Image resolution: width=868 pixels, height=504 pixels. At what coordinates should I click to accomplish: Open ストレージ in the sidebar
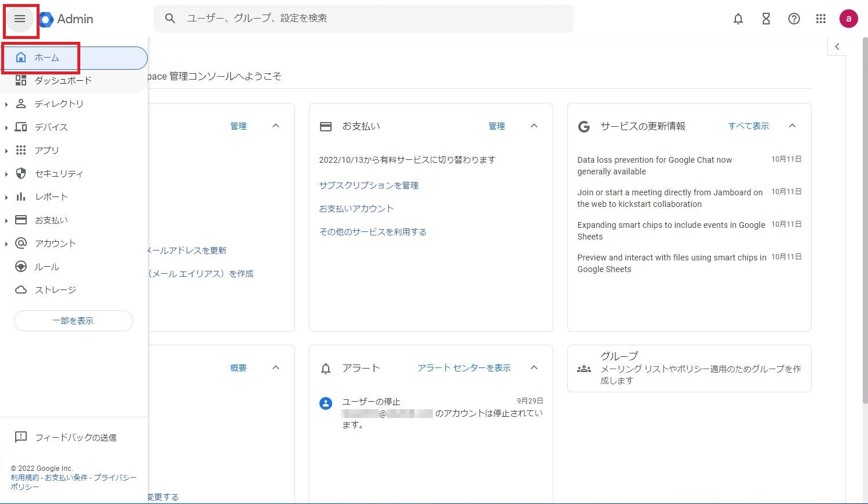click(74, 290)
